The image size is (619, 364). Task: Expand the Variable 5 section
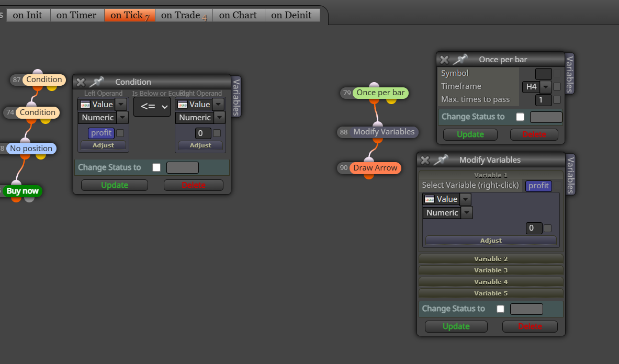coord(491,293)
